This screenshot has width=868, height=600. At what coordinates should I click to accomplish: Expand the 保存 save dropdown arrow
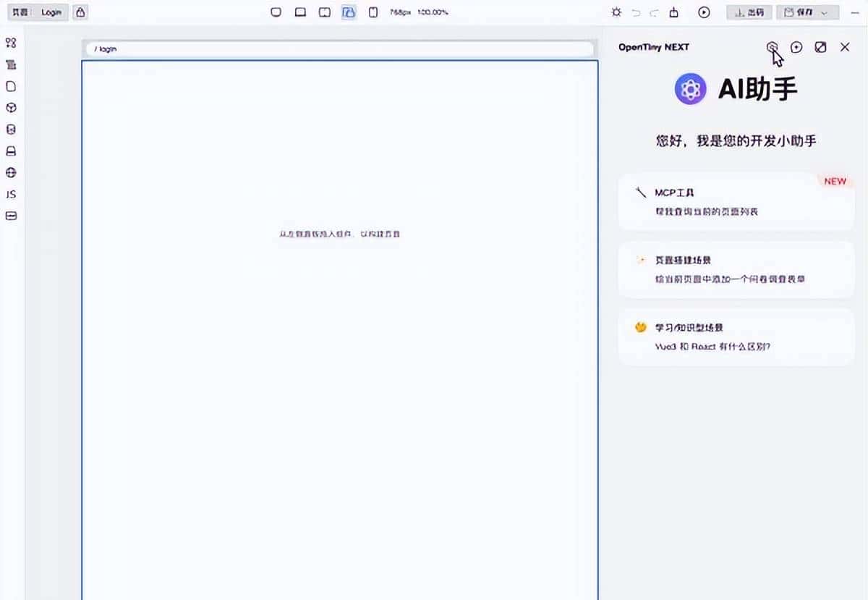tap(824, 12)
